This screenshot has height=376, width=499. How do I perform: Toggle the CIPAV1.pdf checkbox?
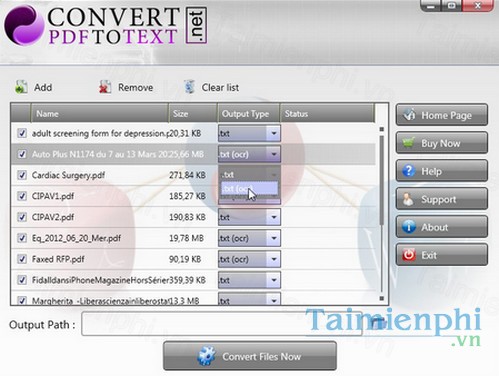22,196
